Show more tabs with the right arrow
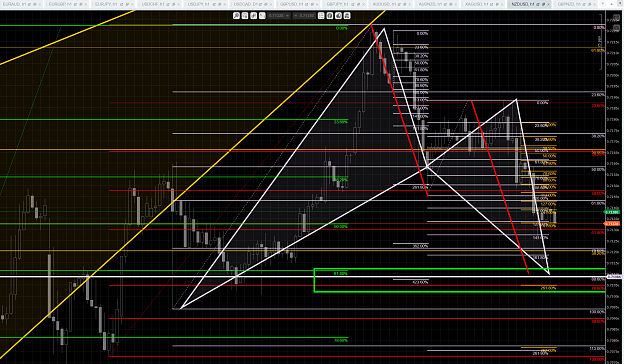This screenshot has height=364, width=625. (x=603, y=4)
